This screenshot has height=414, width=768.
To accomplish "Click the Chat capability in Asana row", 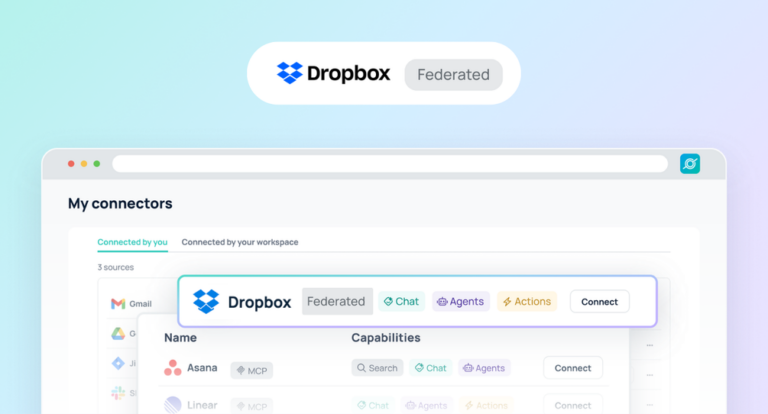I will click(431, 368).
